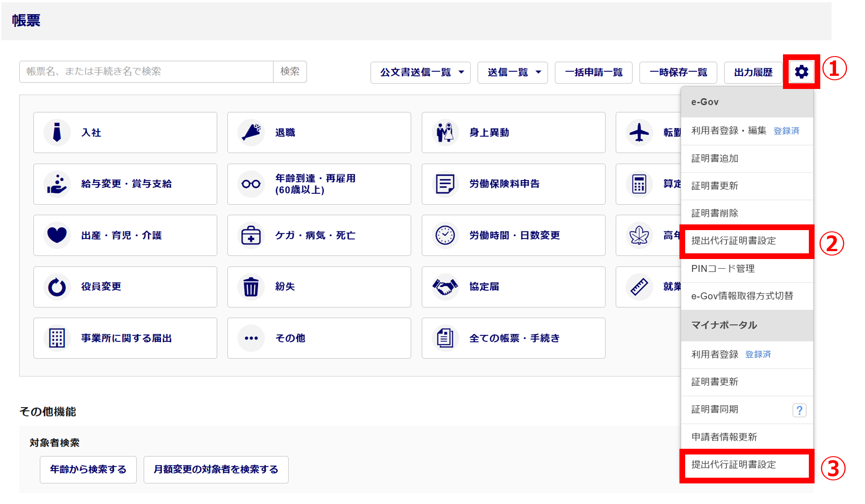Image resolution: width=865 pixels, height=504 pixels.
Task: Click the 退職 bouquet icon
Action: click(x=251, y=132)
